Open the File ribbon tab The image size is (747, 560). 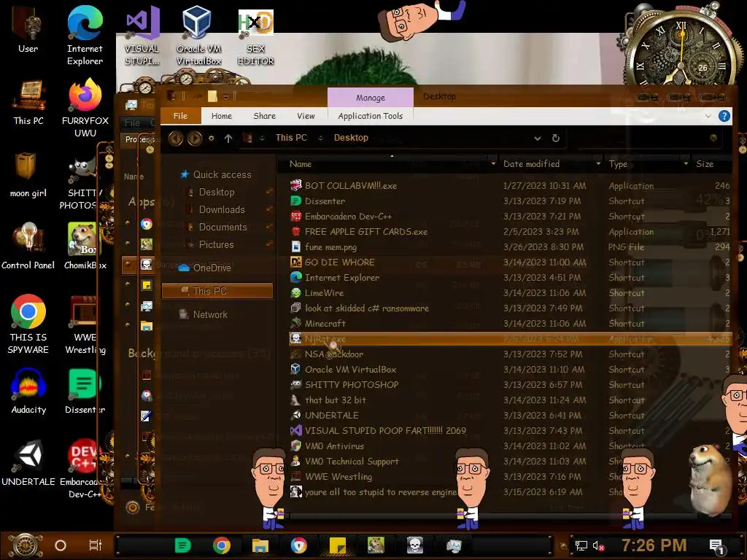point(181,116)
